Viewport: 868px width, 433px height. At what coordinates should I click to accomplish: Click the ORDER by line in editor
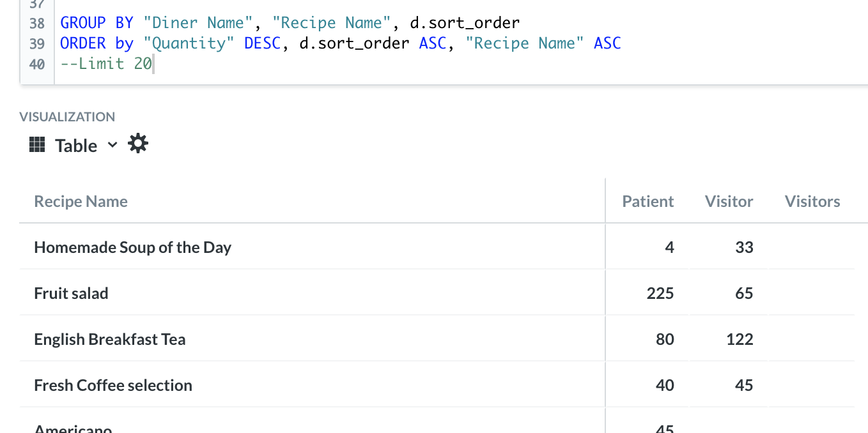(341, 43)
